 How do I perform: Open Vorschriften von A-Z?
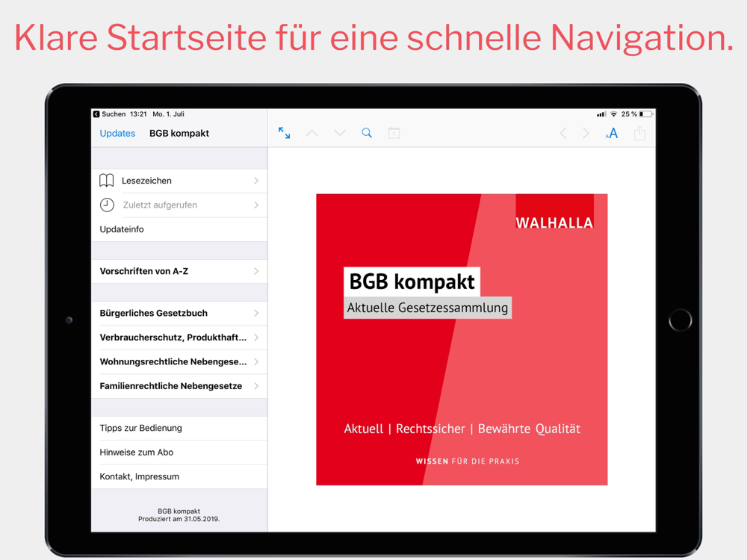click(179, 271)
